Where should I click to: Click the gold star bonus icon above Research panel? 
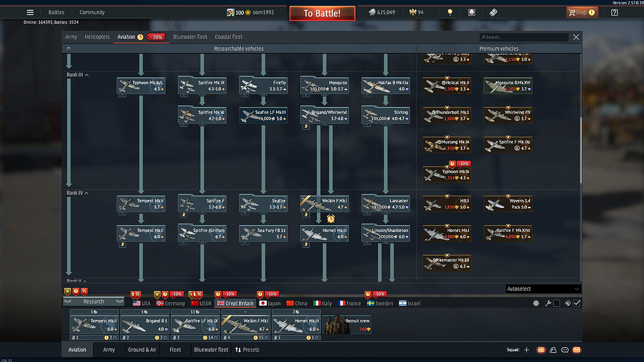pyautogui.click(x=68, y=292)
